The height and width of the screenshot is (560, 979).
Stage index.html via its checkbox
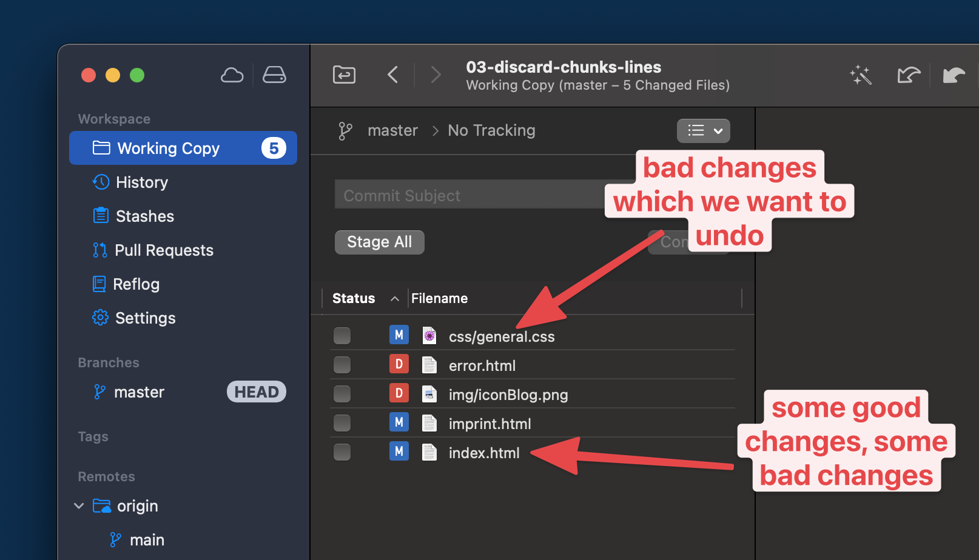[x=341, y=452]
